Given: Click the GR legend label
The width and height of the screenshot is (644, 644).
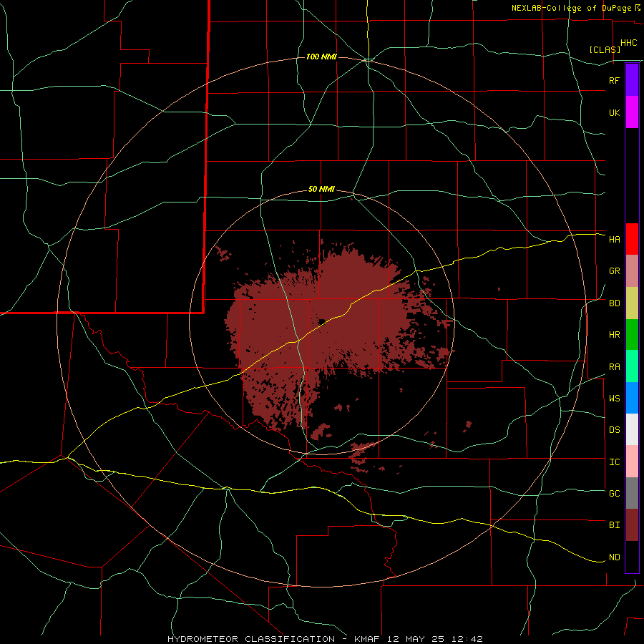Looking at the screenshot, I should click(614, 271).
